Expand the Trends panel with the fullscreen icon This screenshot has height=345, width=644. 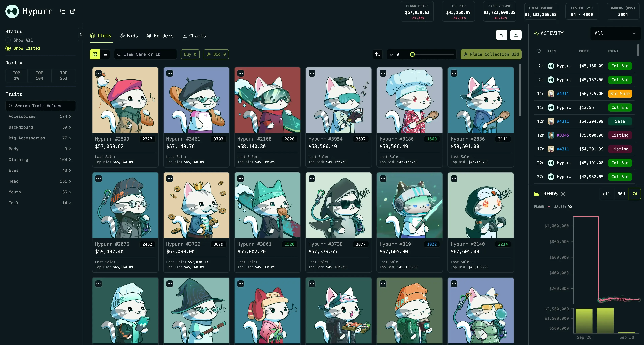coord(563,194)
